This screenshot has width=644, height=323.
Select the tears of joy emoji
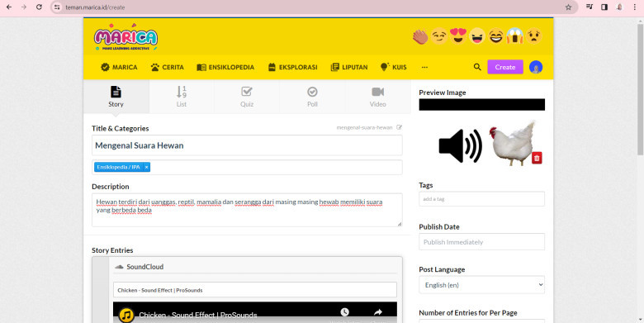(495, 36)
